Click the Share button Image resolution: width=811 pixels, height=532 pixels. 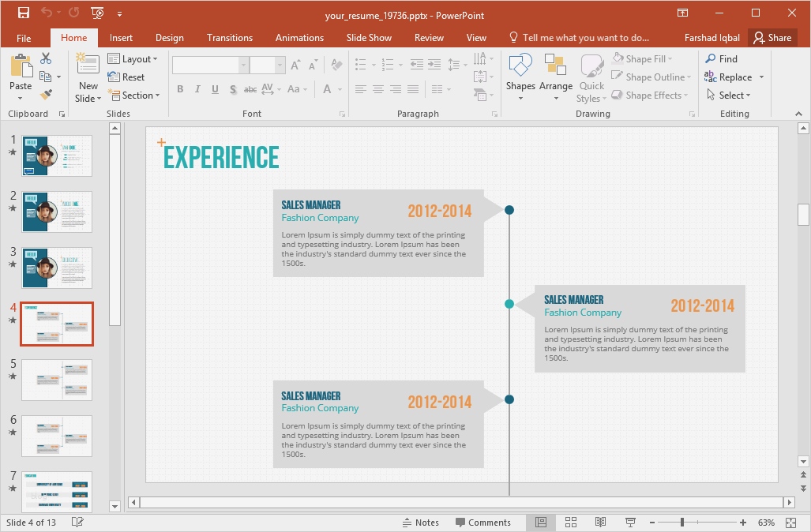[x=772, y=37]
